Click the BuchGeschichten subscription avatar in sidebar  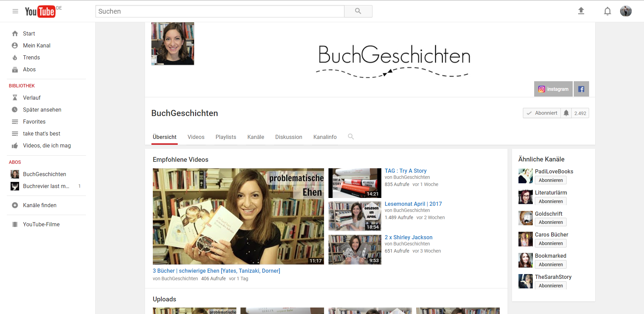[x=15, y=174]
